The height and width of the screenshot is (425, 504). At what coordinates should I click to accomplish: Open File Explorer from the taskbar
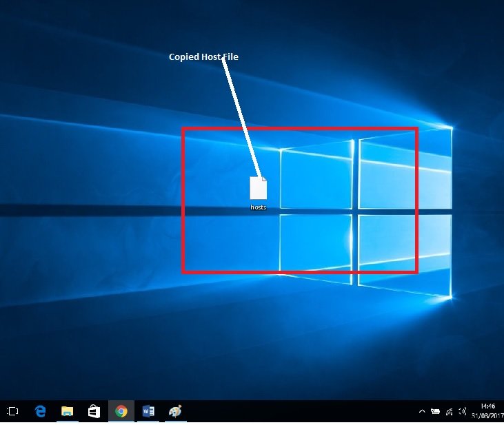[x=67, y=411]
